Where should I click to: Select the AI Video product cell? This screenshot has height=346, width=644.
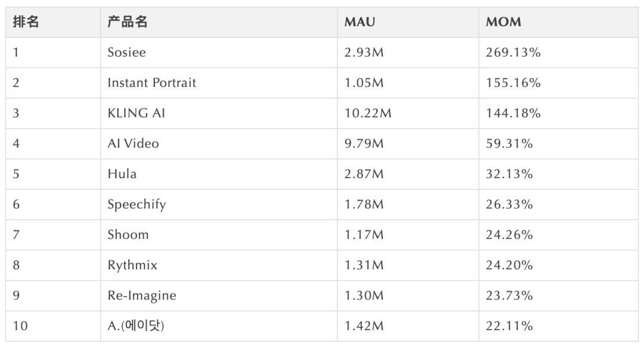click(x=133, y=144)
